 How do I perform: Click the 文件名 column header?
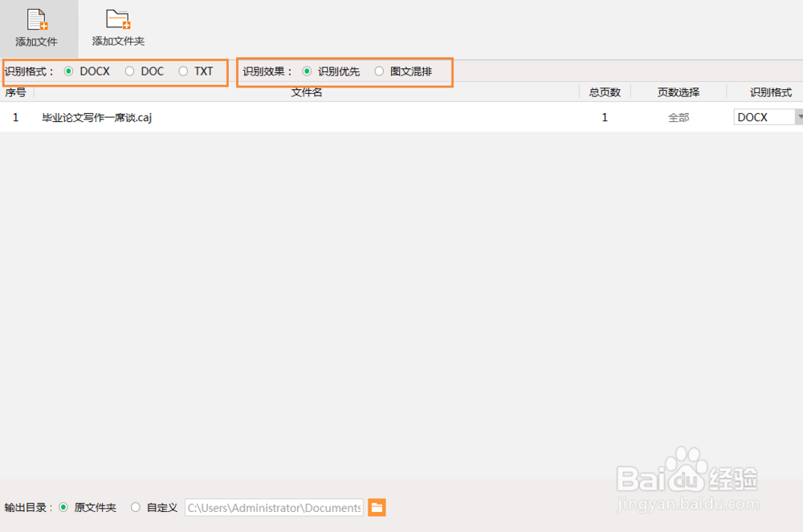pyautogui.click(x=306, y=91)
